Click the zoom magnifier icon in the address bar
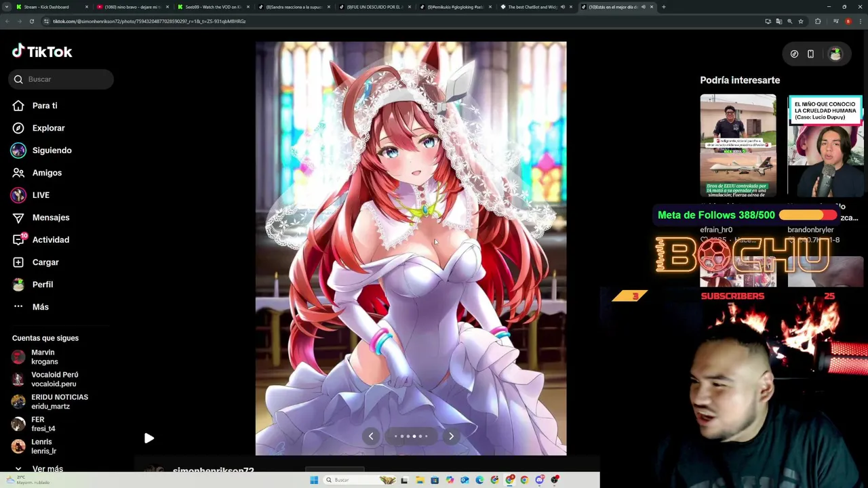Screen dimensions: 868x488 (x=790, y=21)
